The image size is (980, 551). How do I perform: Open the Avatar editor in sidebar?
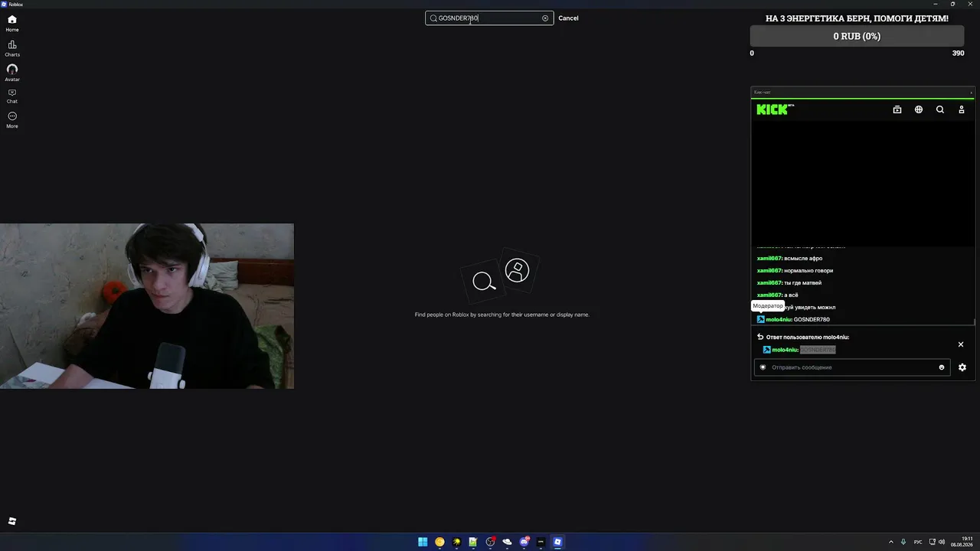(x=12, y=73)
